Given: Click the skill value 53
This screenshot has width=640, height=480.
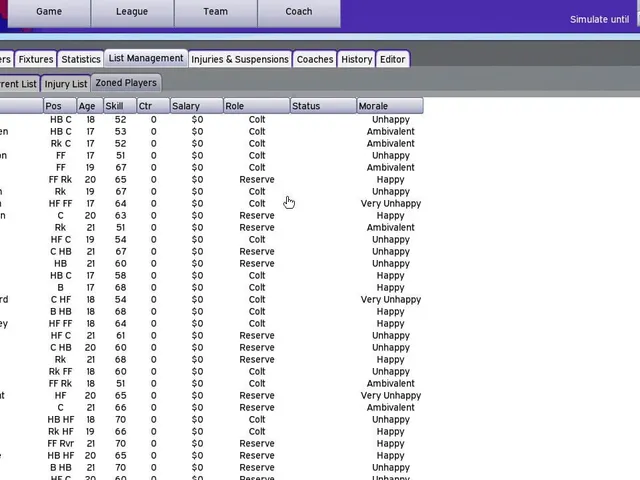Looking at the screenshot, I should pos(120,131).
